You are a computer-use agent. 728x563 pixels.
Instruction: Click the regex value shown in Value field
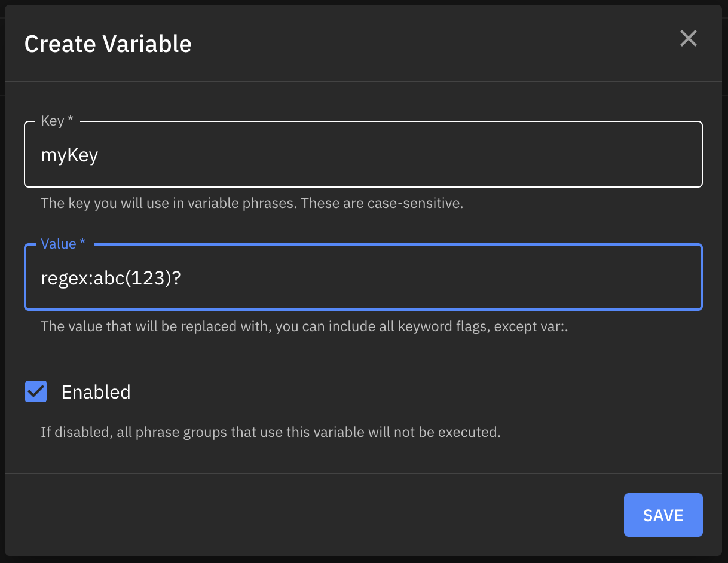point(112,277)
